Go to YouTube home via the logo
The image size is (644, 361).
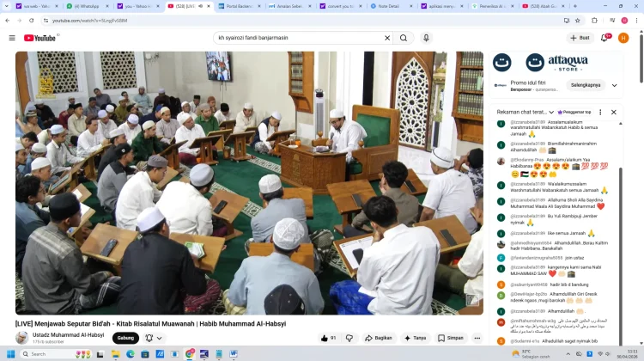[x=39, y=38]
